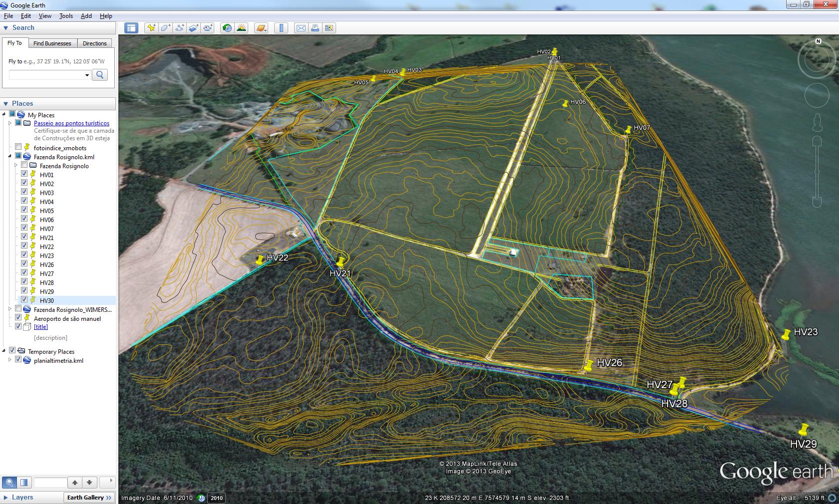Click the HV29 placemark pin on map

click(x=803, y=429)
